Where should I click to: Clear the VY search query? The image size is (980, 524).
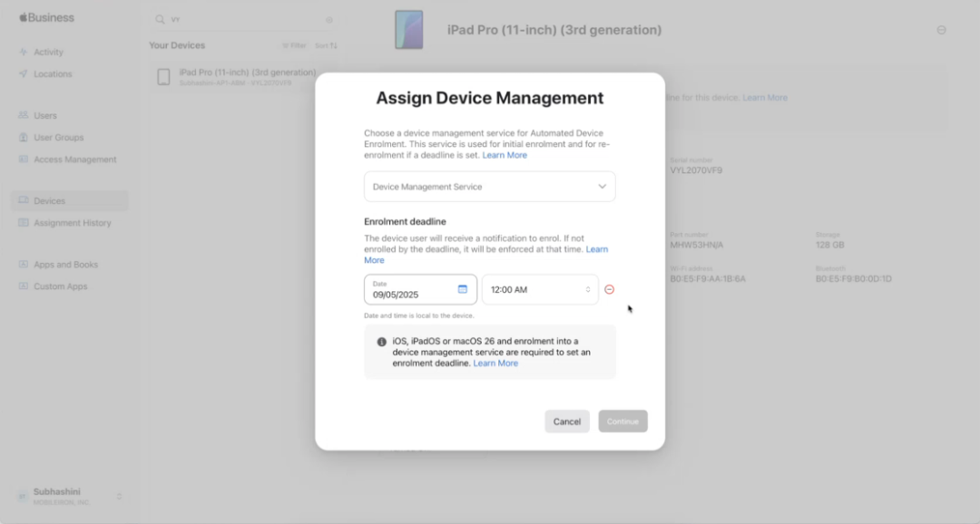(328, 18)
